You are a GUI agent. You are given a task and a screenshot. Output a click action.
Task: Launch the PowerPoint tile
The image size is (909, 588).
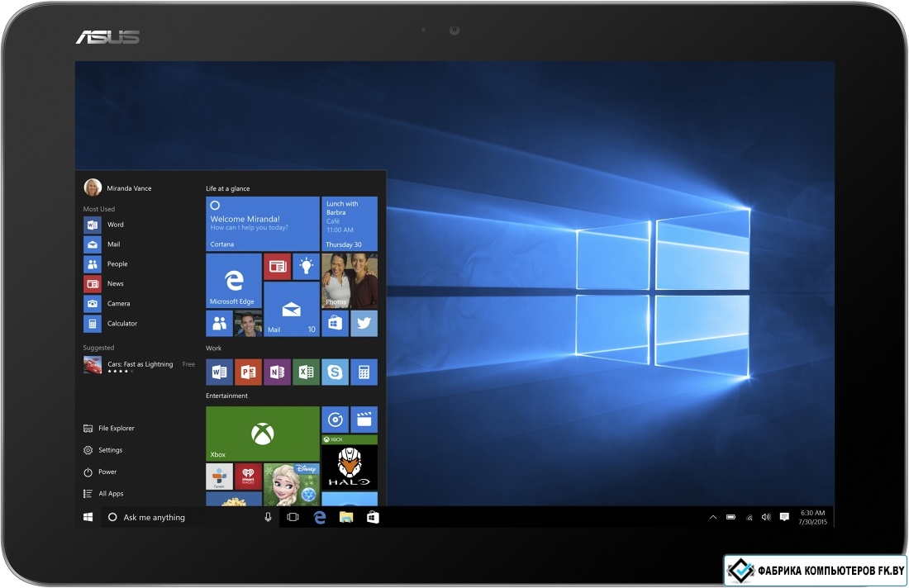pos(248,372)
